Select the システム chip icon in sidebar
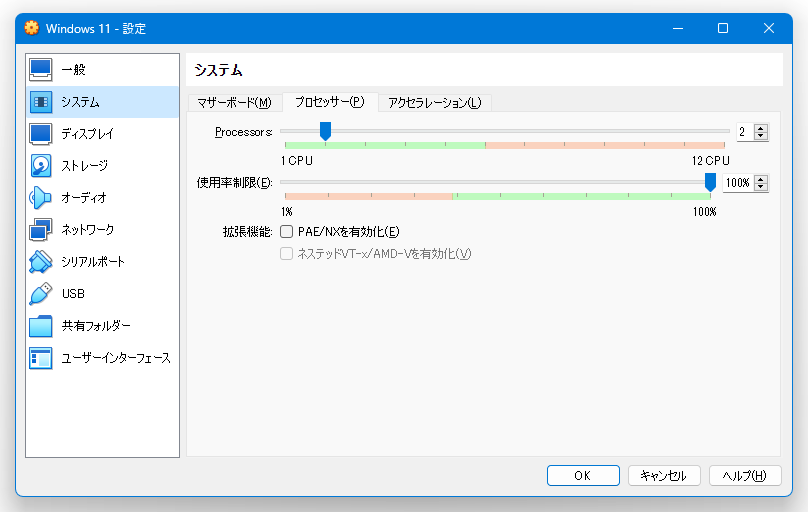 41,102
